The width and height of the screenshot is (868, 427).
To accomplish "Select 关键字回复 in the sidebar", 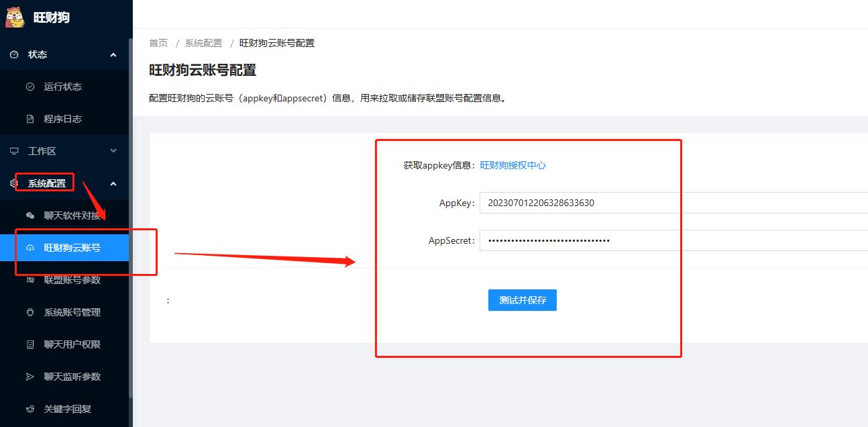I will [x=67, y=409].
